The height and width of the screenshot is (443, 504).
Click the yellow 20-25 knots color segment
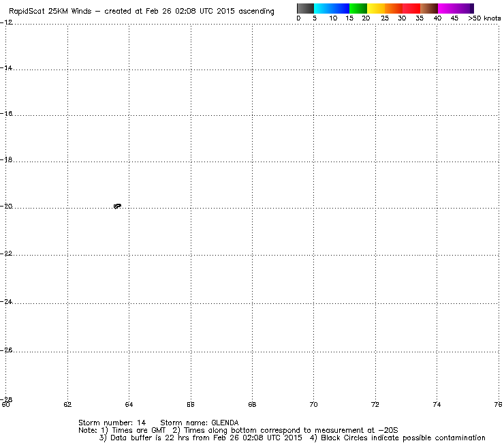[376, 8]
